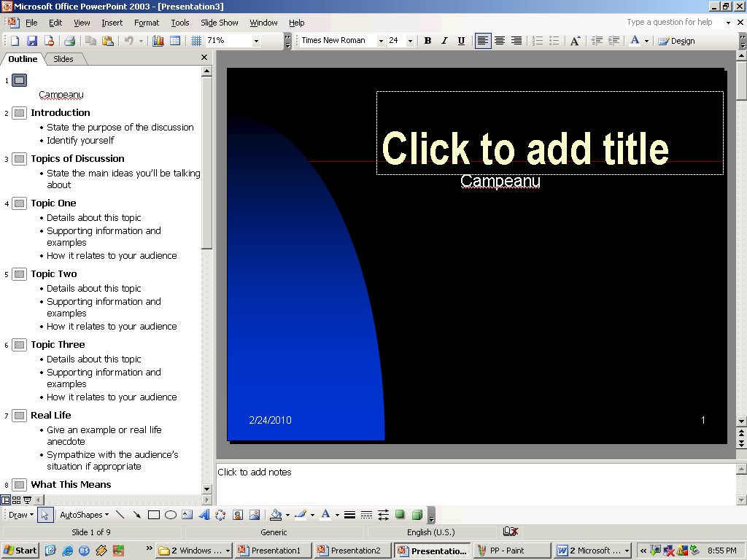Screen dimensions: 747x560
Task: Click the title placeholder on the slide
Action: [x=550, y=133]
